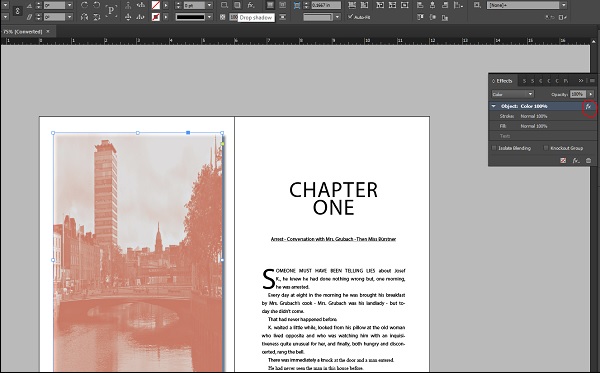Click the stroke weight input field

(x=194, y=5)
